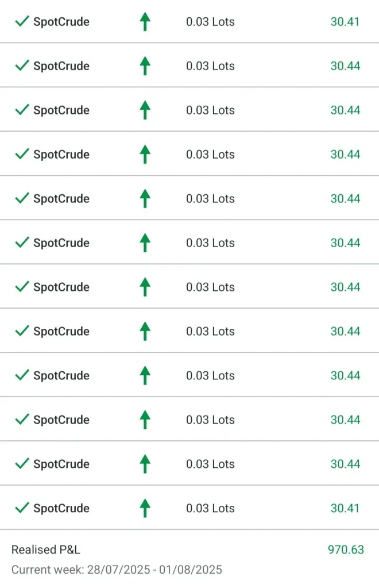Select the Current week date range text
Image resolution: width=379 pixels, height=588 pixels.
coord(117,570)
